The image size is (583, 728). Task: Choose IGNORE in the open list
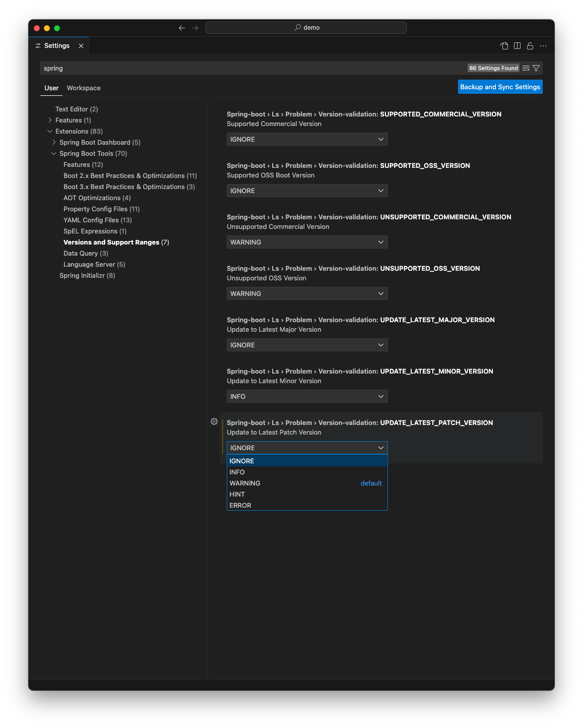[307, 461]
